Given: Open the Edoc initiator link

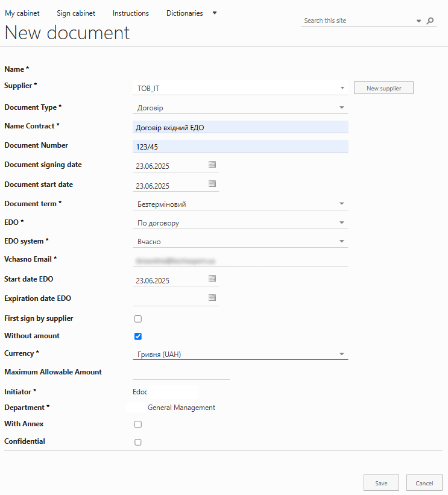Looking at the screenshot, I should click(x=140, y=392).
